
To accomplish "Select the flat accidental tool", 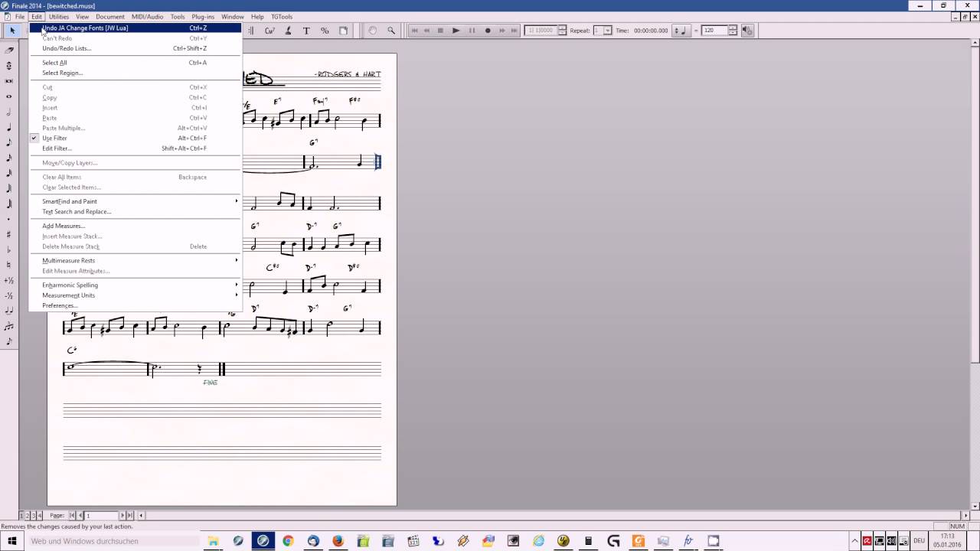I will point(8,249).
